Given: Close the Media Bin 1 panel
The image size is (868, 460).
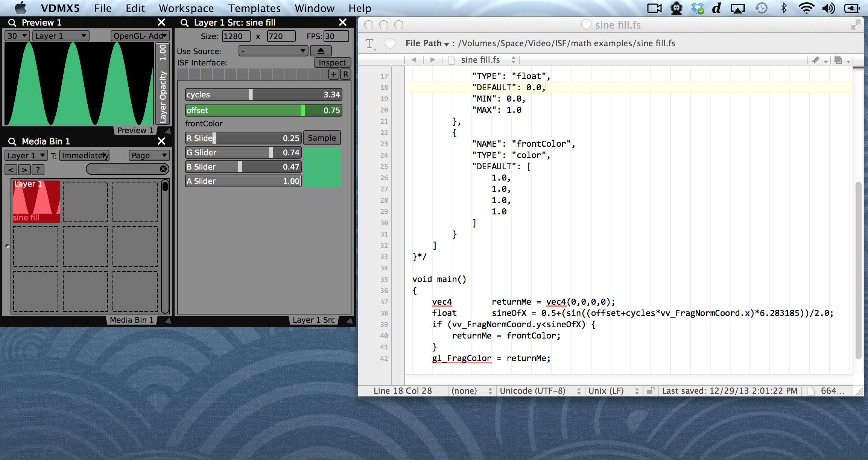Looking at the screenshot, I should [161, 141].
